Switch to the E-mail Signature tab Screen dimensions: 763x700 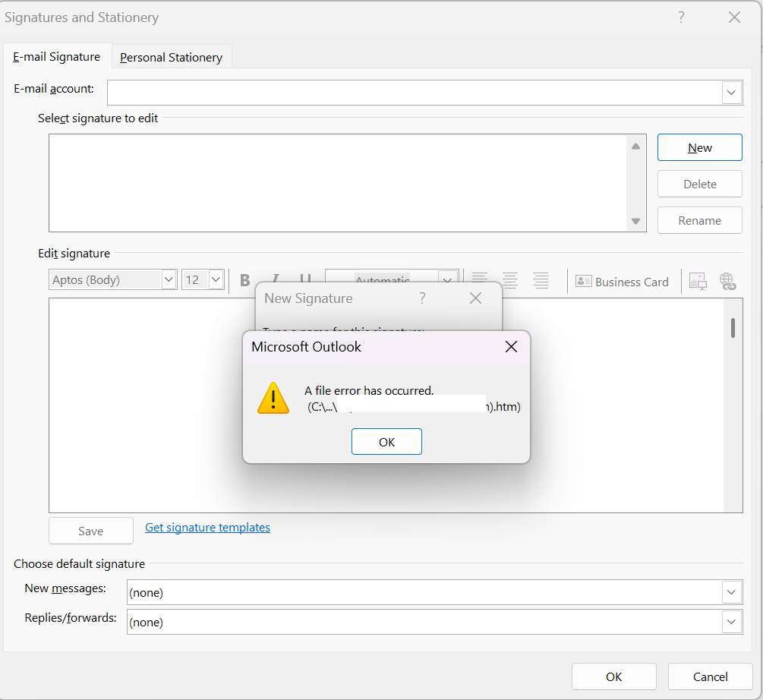56,57
